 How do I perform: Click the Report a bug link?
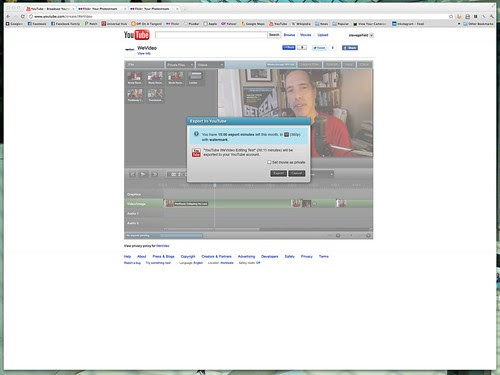tap(132, 263)
